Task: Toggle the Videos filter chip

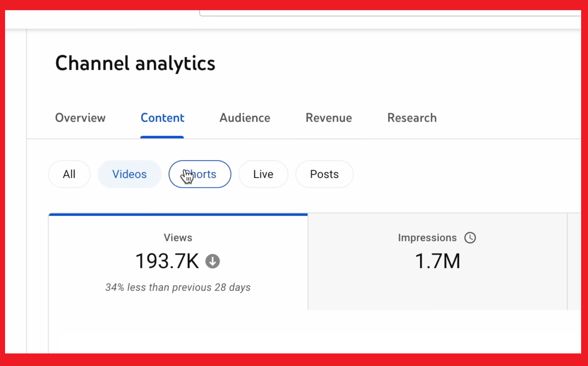Action: click(129, 174)
